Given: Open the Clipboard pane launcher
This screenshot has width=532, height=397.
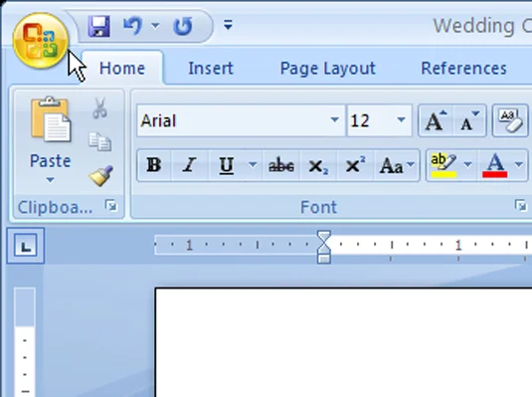Looking at the screenshot, I should pos(111,205).
